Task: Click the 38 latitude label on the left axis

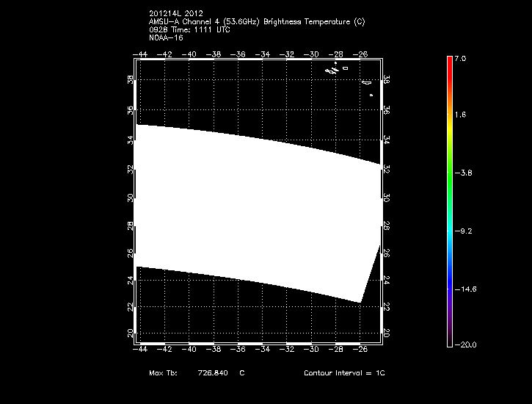Action: pos(130,79)
